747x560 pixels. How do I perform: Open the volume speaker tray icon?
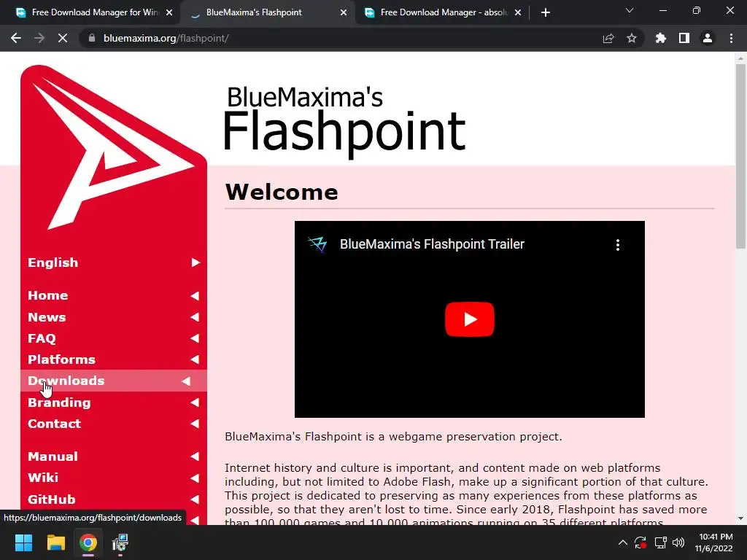[678, 542]
